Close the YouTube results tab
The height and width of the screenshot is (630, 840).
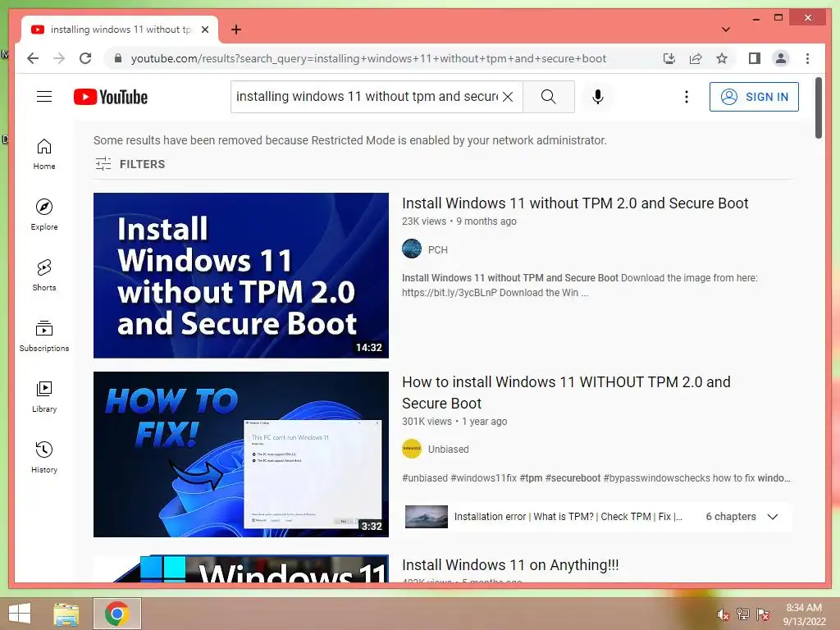tap(204, 30)
